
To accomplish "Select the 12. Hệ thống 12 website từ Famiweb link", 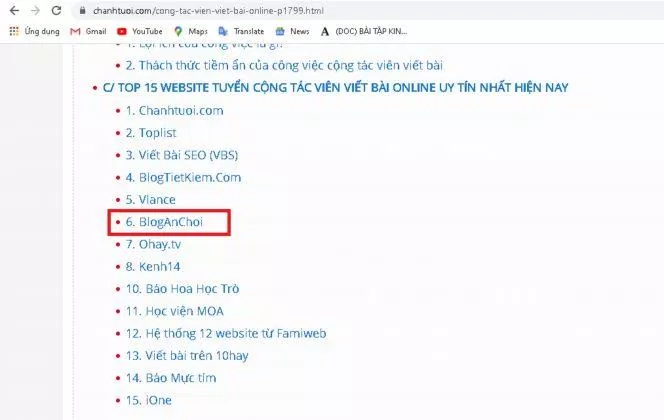I will click(x=226, y=334).
